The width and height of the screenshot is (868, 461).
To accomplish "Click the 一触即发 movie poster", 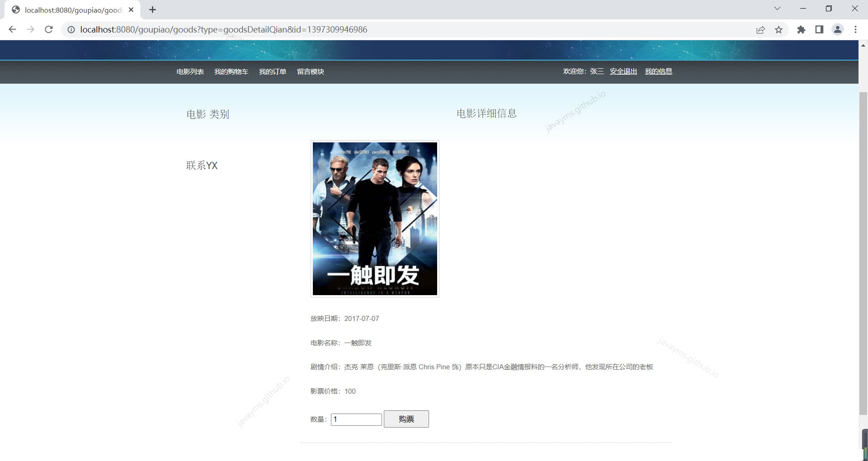I will [x=375, y=219].
